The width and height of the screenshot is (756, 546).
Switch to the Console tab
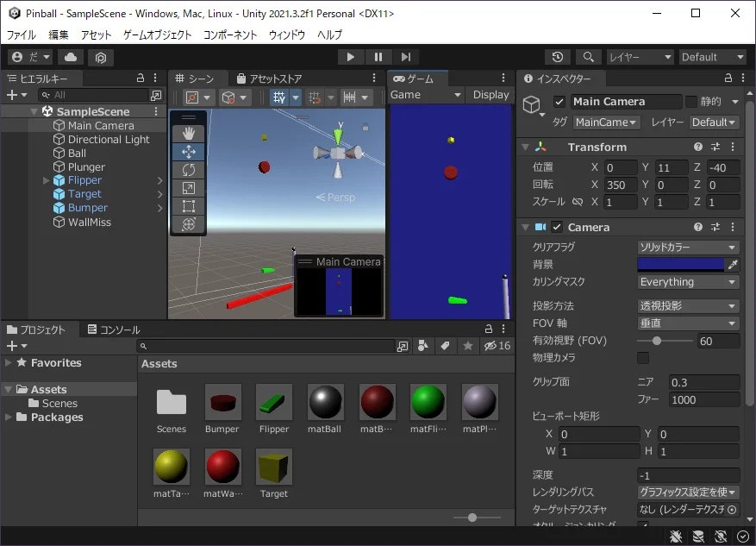click(114, 329)
